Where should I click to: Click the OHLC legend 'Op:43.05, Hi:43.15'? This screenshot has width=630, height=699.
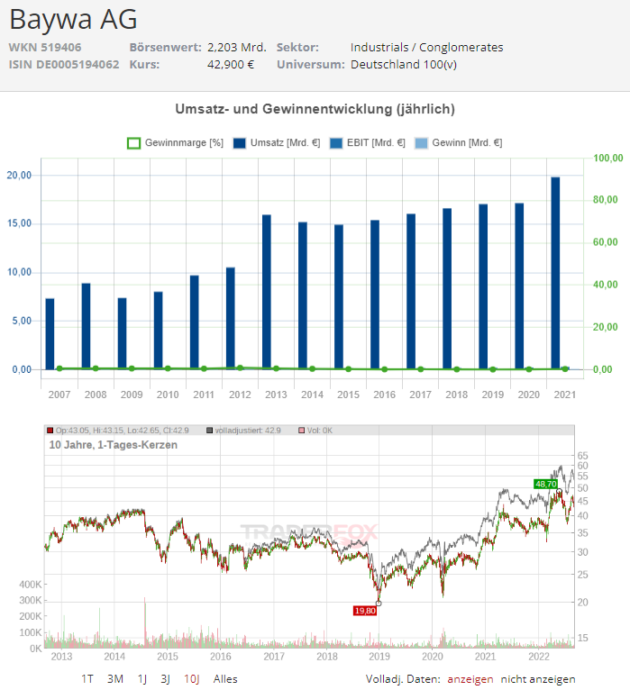pos(118,430)
